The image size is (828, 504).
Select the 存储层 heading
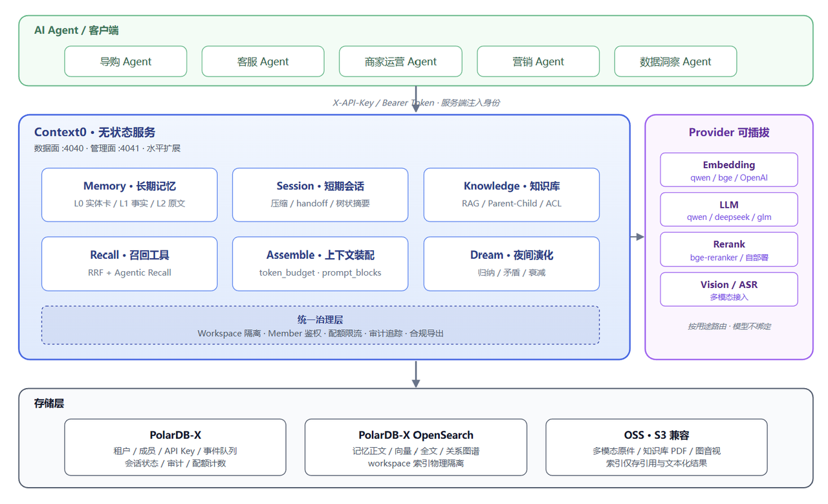[49, 403]
